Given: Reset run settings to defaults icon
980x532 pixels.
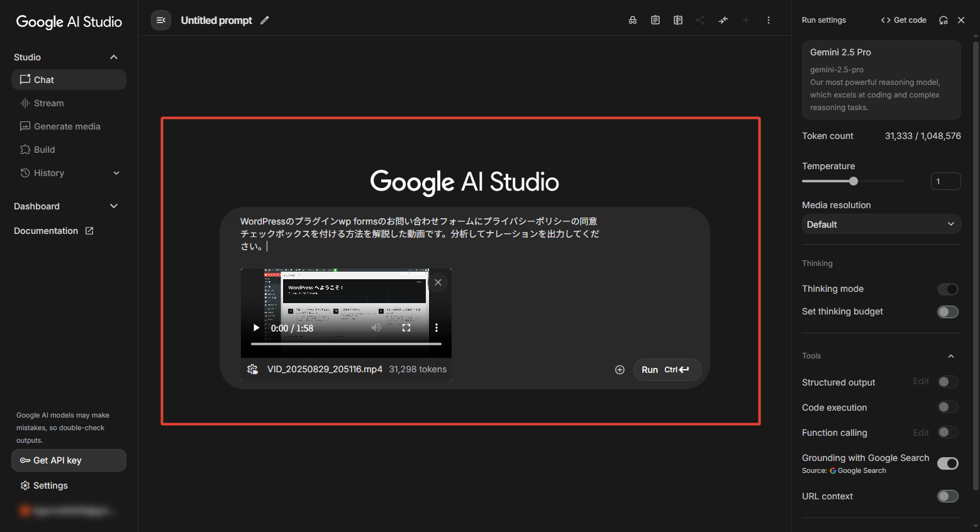Looking at the screenshot, I should pyautogui.click(x=944, y=20).
